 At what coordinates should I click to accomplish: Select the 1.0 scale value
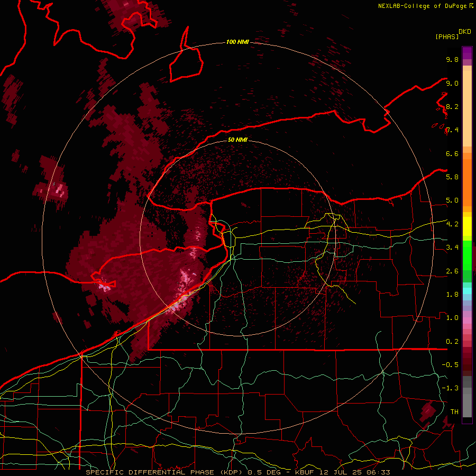tap(452, 317)
